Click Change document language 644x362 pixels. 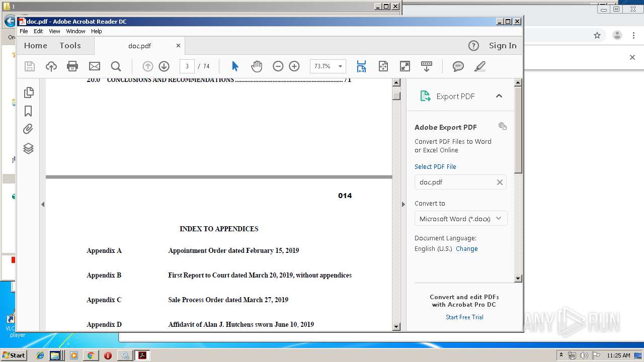[467, 249]
